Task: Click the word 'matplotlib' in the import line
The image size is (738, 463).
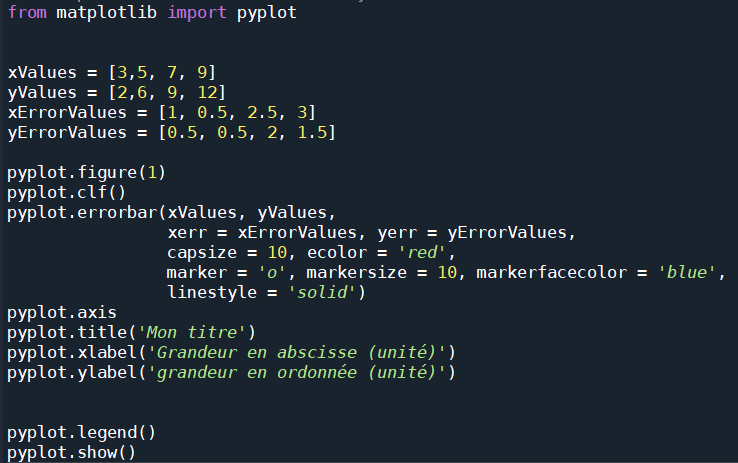Action: coord(106,12)
